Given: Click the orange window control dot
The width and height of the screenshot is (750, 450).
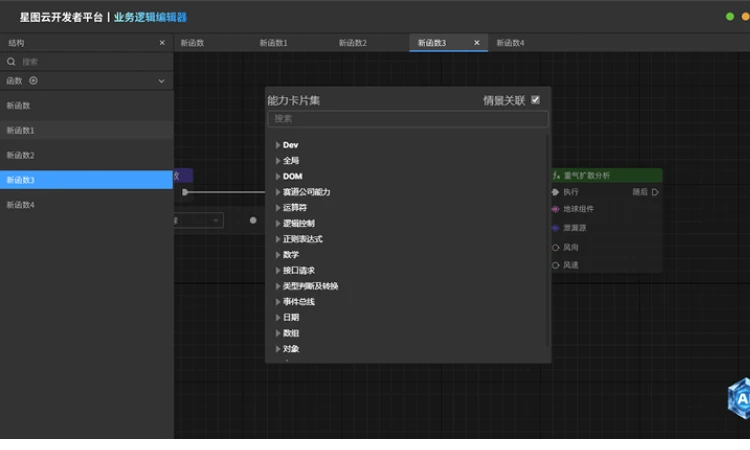Looking at the screenshot, I should (745, 17).
